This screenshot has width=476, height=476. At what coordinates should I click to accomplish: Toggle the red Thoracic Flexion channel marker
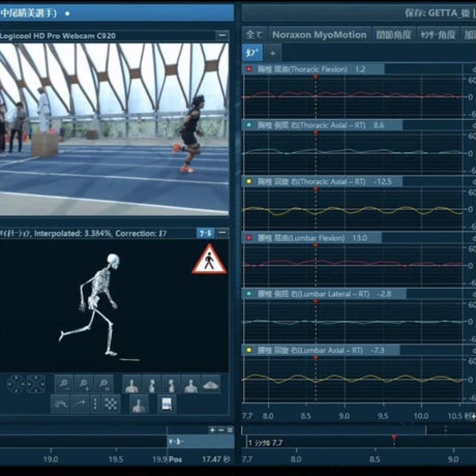[x=249, y=69]
